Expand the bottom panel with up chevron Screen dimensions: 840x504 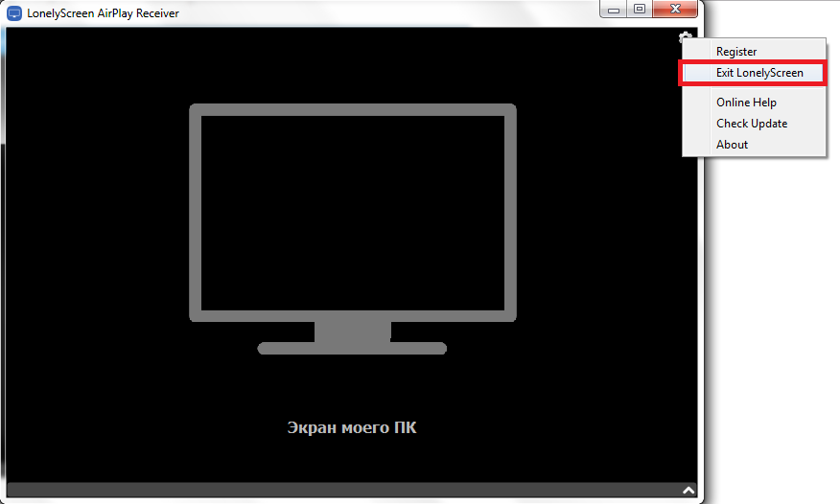688,490
